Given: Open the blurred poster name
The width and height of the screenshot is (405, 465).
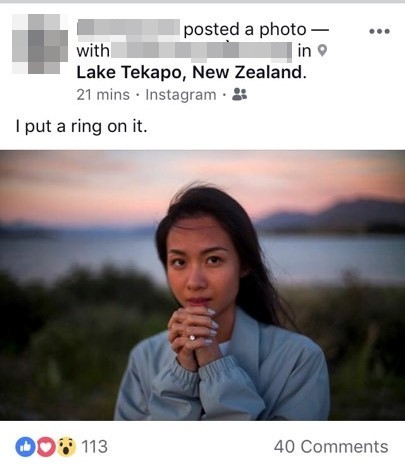Looking at the screenshot, I should point(129,28).
